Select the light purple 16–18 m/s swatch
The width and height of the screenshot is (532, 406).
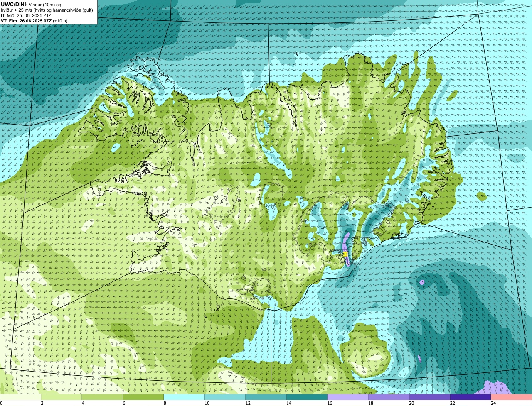pyautogui.click(x=348, y=397)
